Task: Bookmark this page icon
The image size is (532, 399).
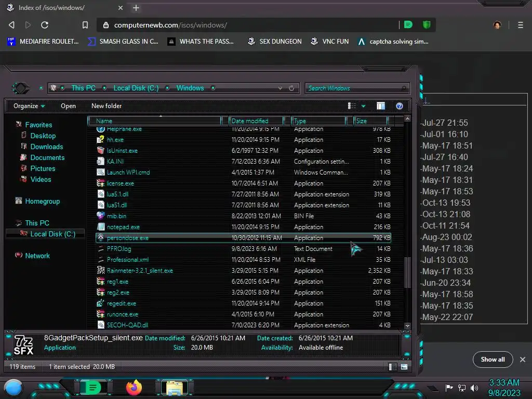Action: [x=85, y=25]
